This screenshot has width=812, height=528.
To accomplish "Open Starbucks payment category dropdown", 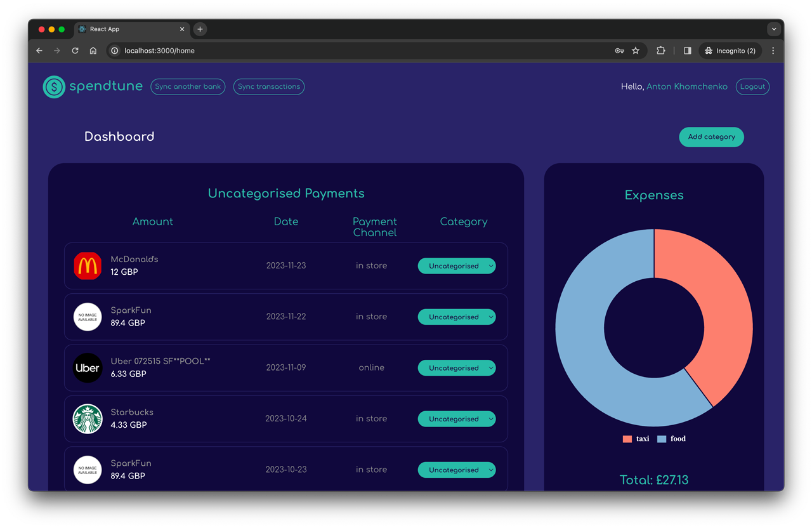I will point(457,419).
